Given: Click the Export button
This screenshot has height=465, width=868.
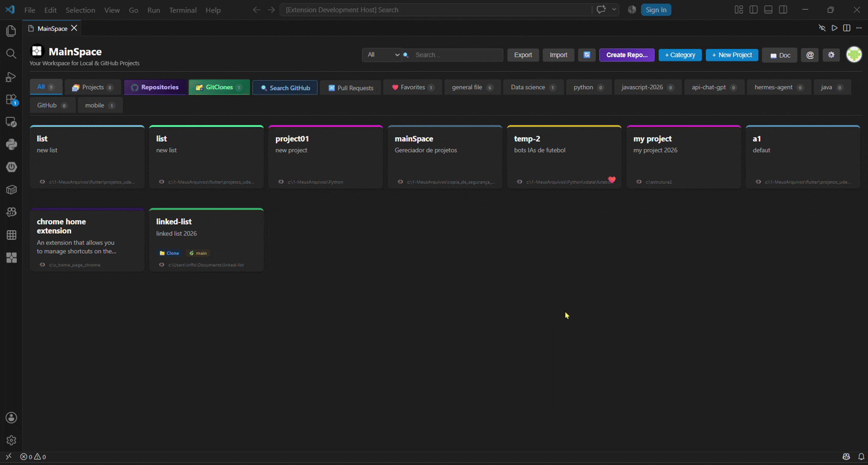Looking at the screenshot, I should click(x=523, y=55).
